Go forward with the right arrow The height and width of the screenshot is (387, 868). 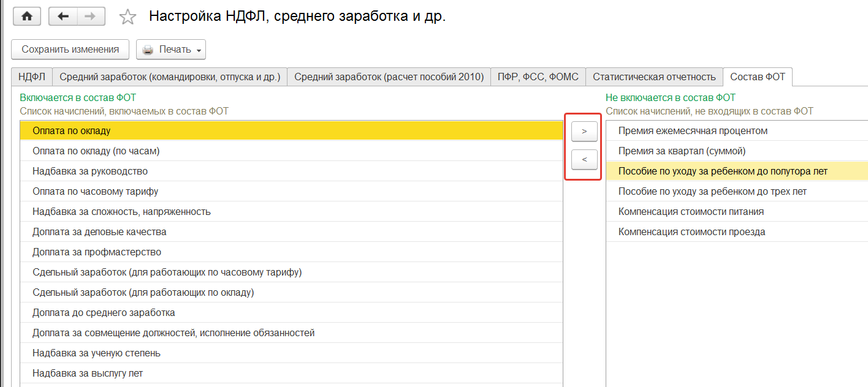pos(89,17)
